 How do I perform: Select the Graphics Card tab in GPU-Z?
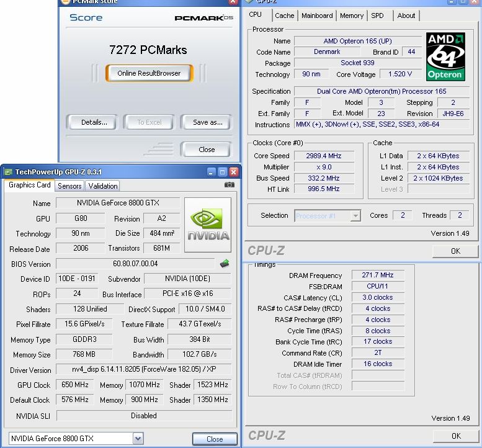[30, 185]
